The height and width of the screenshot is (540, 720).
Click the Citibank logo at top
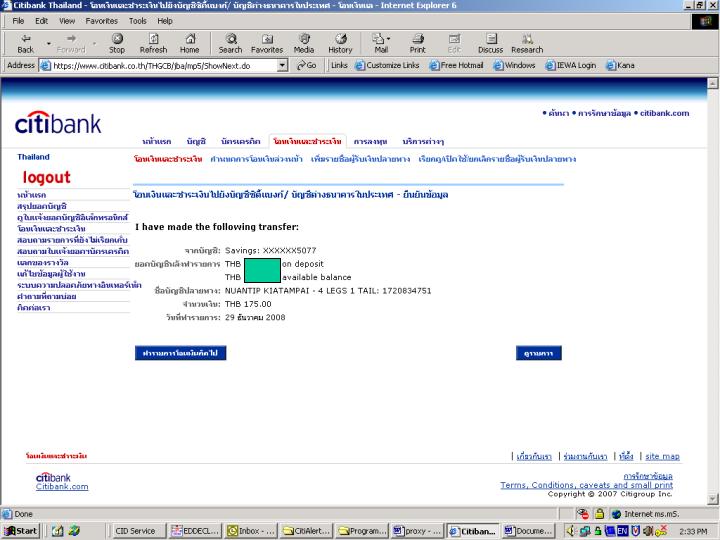coord(58,123)
